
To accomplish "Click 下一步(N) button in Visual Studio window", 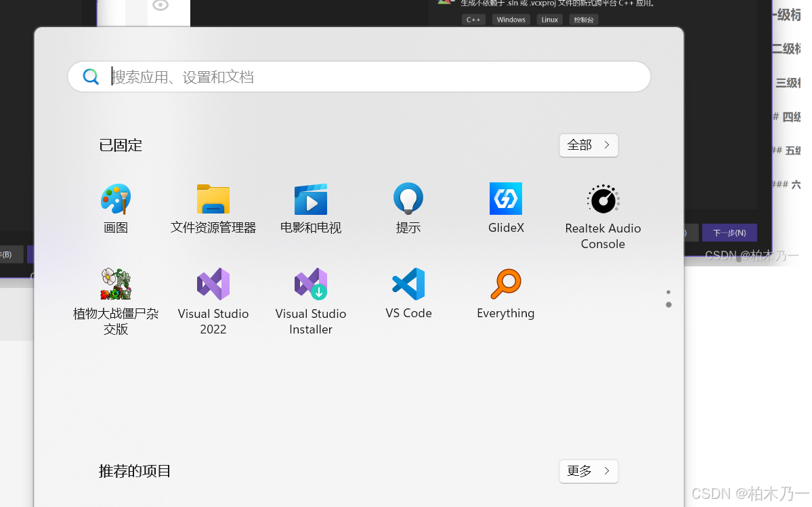I will click(x=729, y=232).
